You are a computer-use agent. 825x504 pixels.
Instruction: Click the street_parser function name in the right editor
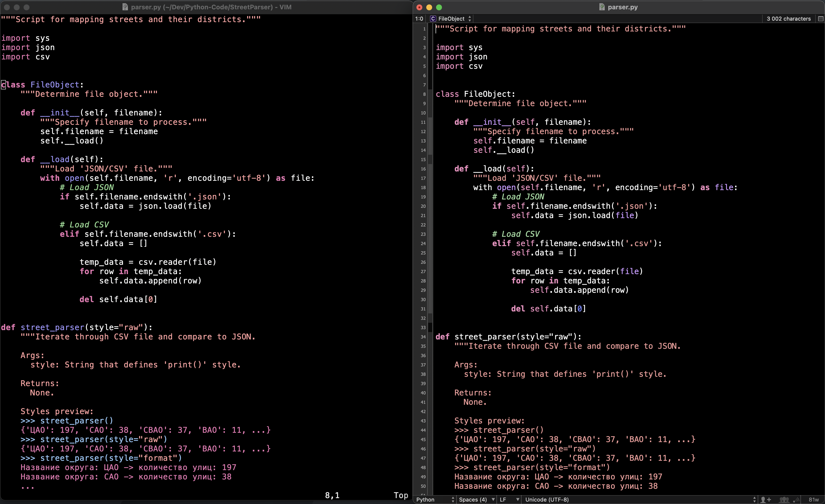(x=485, y=337)
